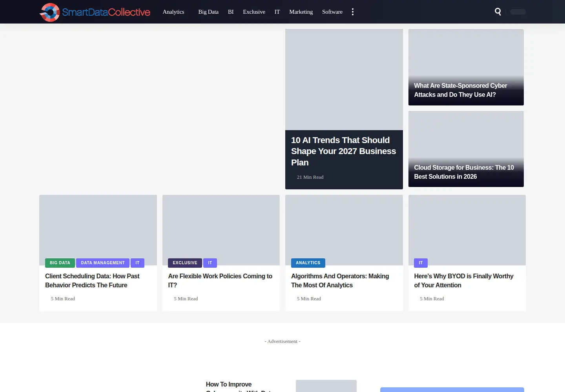Toggle the theme switch beside search
This screenshot has height=392, width=565.
518,12
